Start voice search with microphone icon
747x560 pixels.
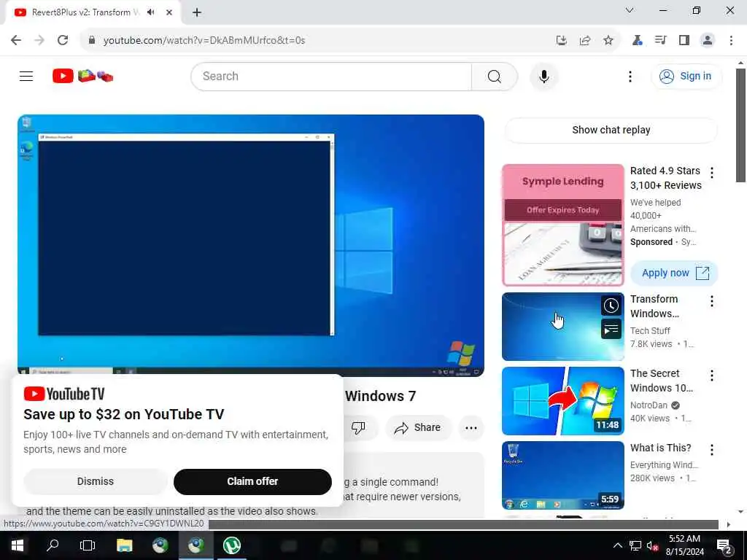(x=543, y=76)
